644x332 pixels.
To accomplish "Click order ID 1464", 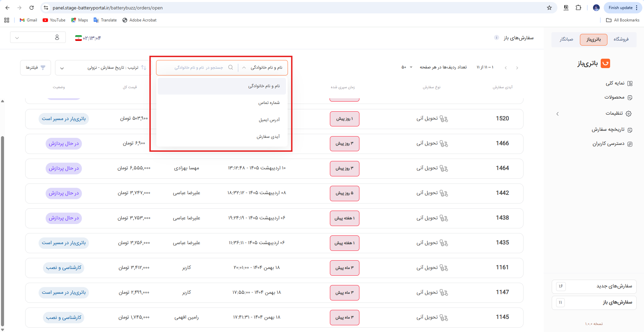I will [x=502, y=168].
